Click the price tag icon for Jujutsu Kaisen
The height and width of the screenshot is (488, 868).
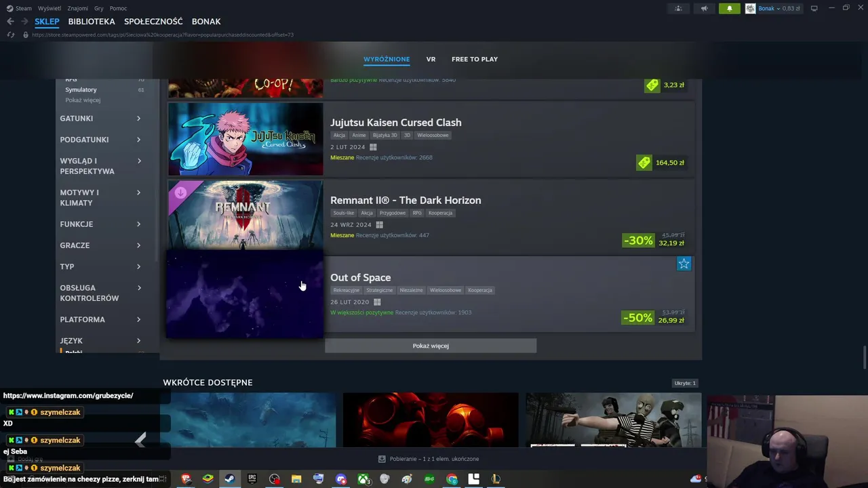coord(644,163)
